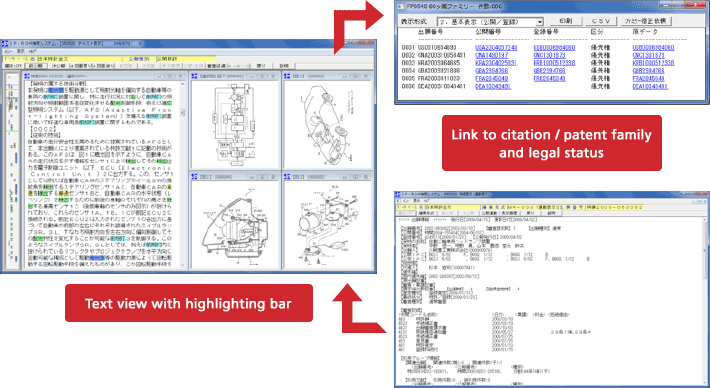710x388 pixels.
Task: Click the patent family window's title bar icon
Action: pos(400,6)
